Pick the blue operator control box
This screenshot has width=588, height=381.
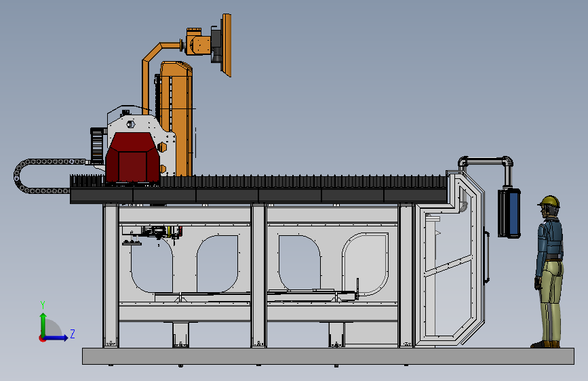[x=509, y=213]
